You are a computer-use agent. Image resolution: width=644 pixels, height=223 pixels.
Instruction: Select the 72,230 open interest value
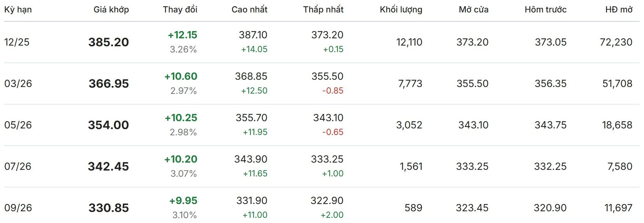point(616,42)
